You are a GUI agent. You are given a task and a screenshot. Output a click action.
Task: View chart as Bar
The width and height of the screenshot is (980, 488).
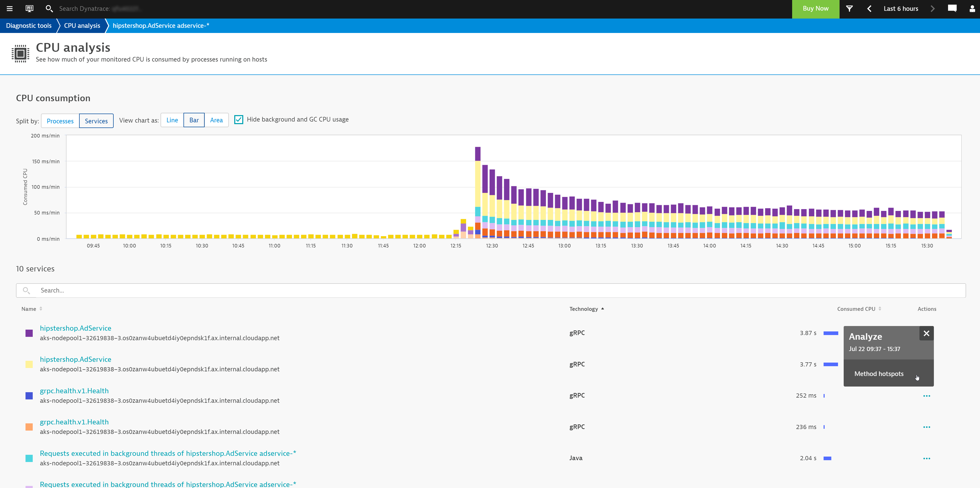tap(194, 120)
